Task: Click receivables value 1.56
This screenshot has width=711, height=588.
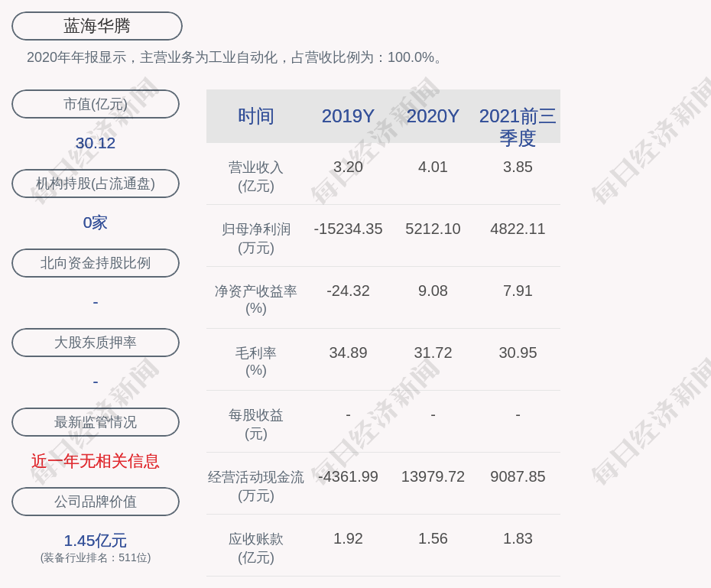Action: click(x=433, y=538)
